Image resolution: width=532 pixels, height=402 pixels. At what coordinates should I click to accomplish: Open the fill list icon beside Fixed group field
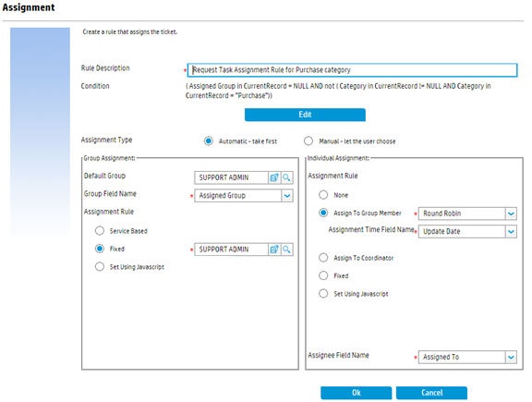pyautogui.click(x=274, y=250)
